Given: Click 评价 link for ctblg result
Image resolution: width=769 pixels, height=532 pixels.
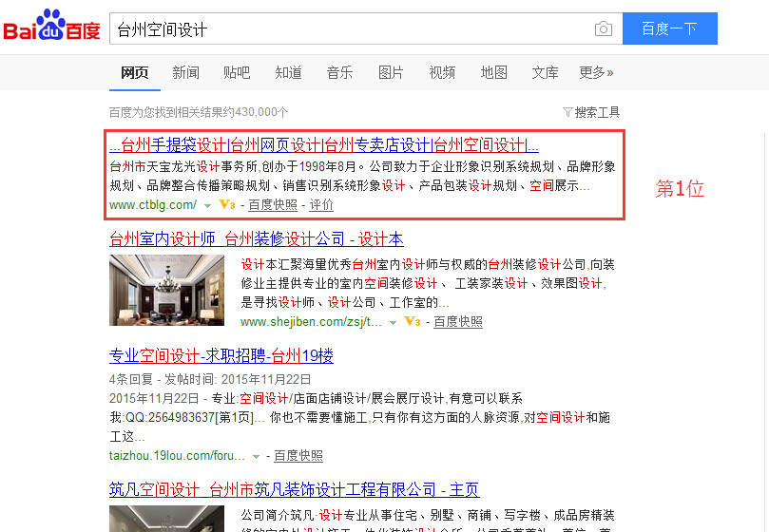Looking at the screenshot, I should pos(321,204).
